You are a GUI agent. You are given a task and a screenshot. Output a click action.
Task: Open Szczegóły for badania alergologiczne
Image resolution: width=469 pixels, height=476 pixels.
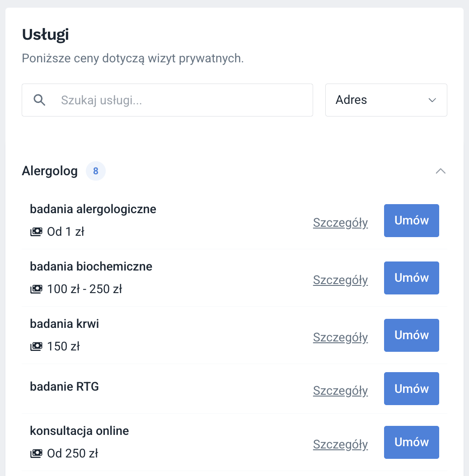tap(340, 222)
